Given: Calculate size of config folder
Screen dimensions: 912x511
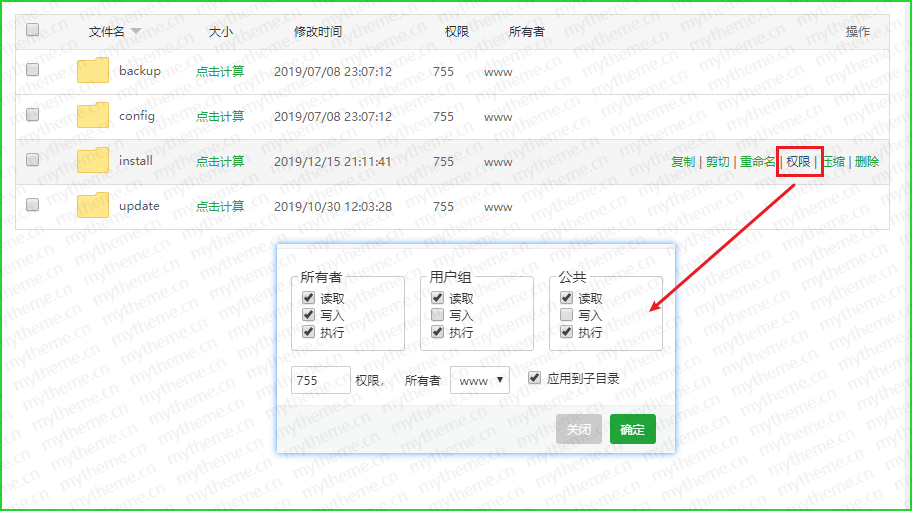Looking at the screenshot, I should pyautogui.click(x=220, y=116).
